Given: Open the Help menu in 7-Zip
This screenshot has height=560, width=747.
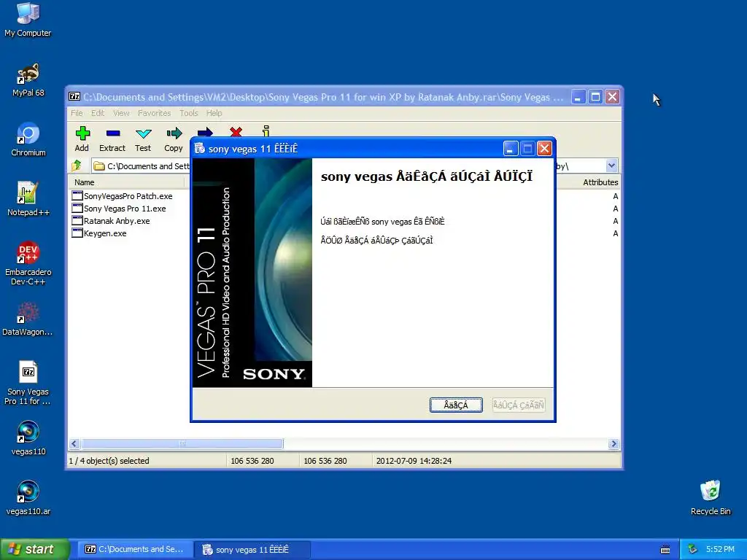Looking at the screenshot, I should point(214,113).
